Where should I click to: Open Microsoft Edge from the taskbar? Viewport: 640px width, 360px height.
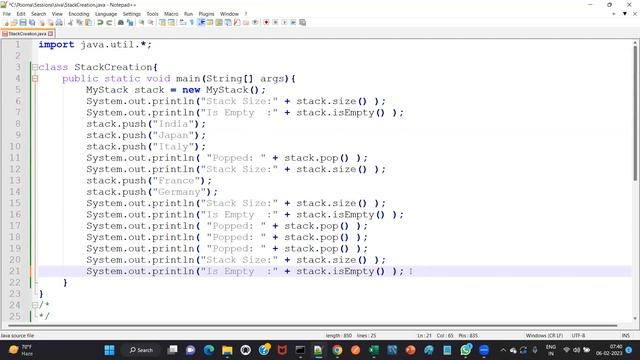[209, 350]
